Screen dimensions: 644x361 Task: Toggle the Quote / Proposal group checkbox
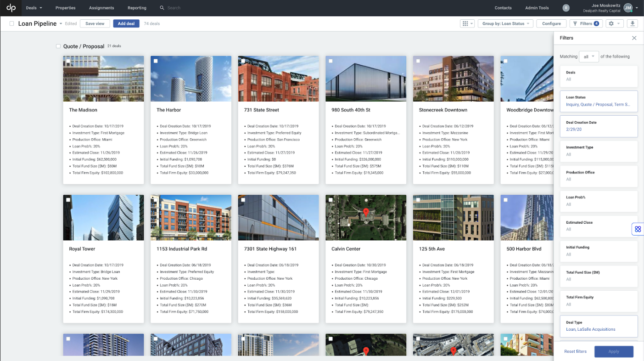click(58, 46)
